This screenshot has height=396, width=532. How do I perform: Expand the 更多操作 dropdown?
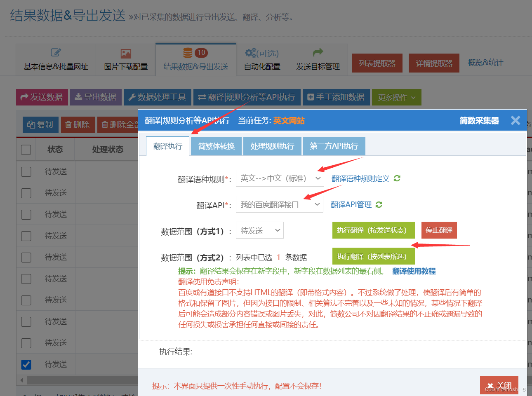click(x=397, y=97)
